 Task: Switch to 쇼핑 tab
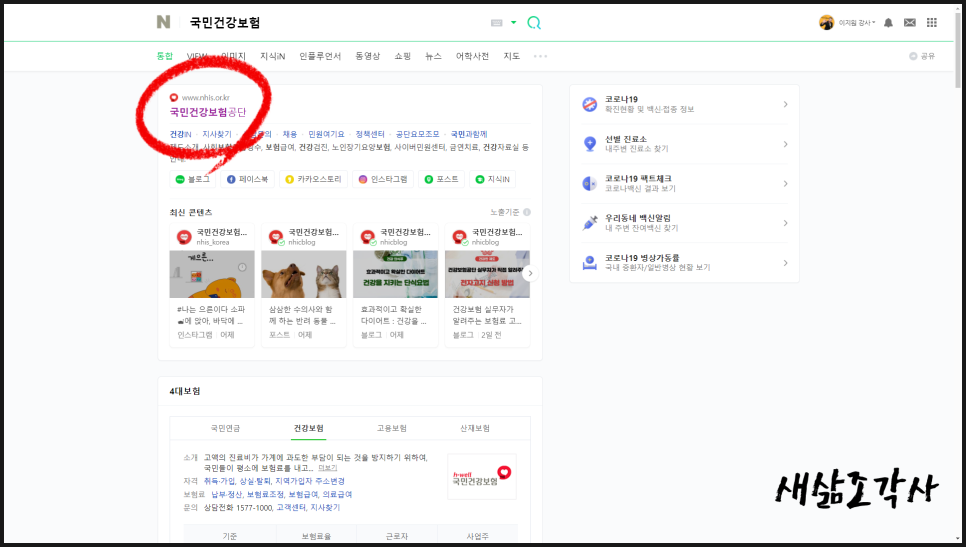click(402, 56)
